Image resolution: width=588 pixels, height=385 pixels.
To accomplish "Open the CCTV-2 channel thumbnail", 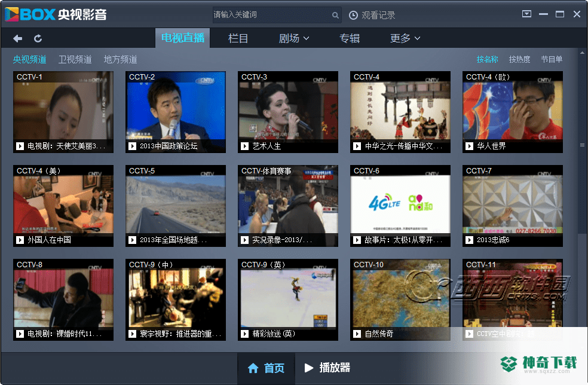I will tap(176, 112).
